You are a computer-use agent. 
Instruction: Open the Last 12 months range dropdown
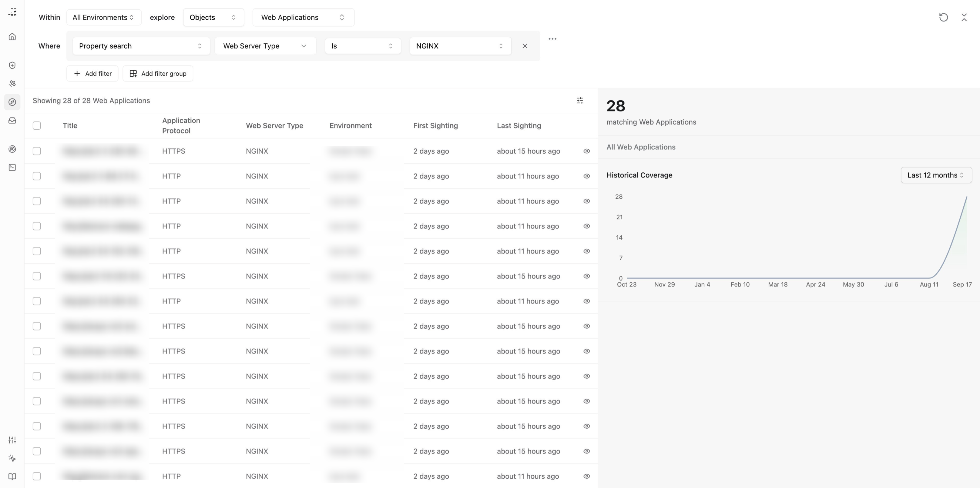936,175
